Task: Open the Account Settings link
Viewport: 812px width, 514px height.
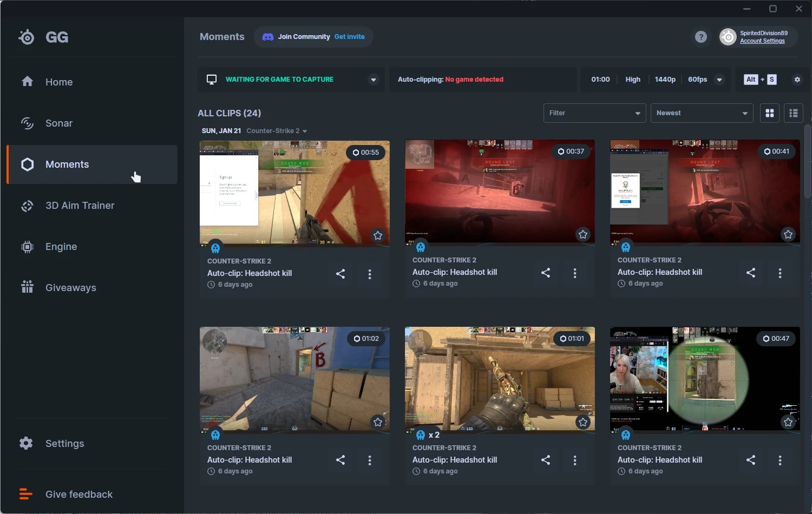Action: coord(762,41)
